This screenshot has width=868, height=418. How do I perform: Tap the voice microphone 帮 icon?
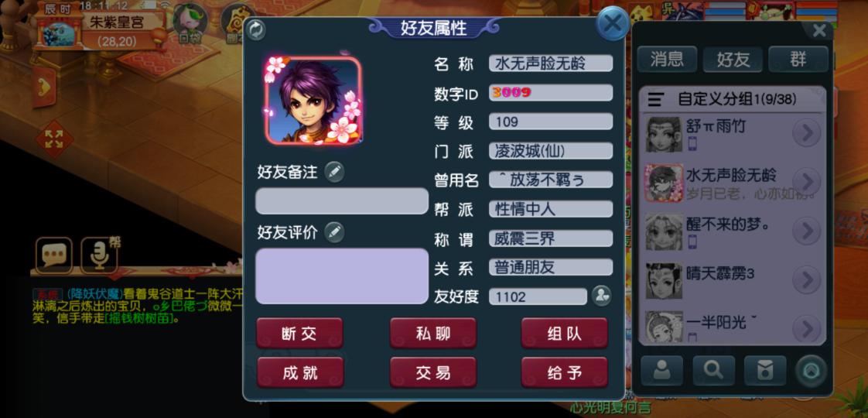tap(100, 255)
